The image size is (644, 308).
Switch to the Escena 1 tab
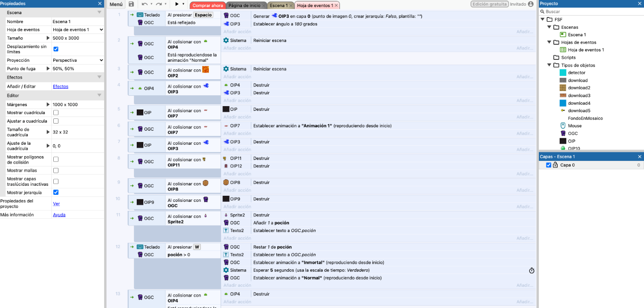tap(278, 6)
